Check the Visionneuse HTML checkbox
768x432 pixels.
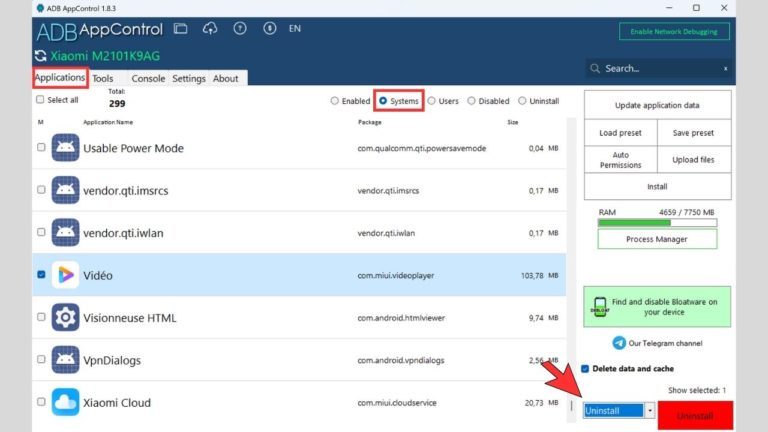click(41, 317)
